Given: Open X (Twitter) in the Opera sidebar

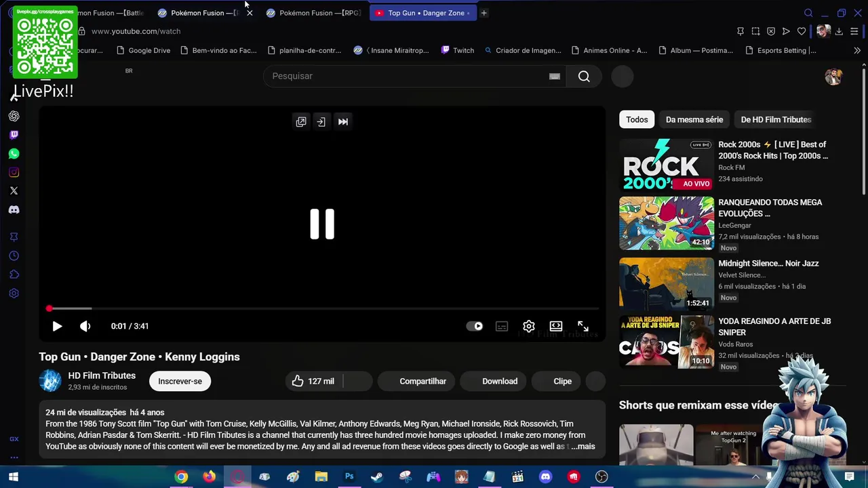Looking at the screenshot, I should pyautogui.click(x=14, y=191).
